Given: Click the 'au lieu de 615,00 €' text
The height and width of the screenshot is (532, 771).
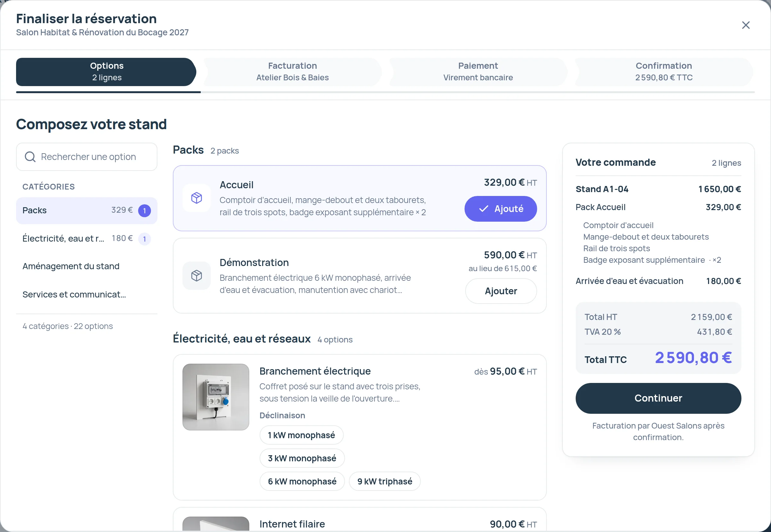Looking at the screenshot, I should (503, 269).
